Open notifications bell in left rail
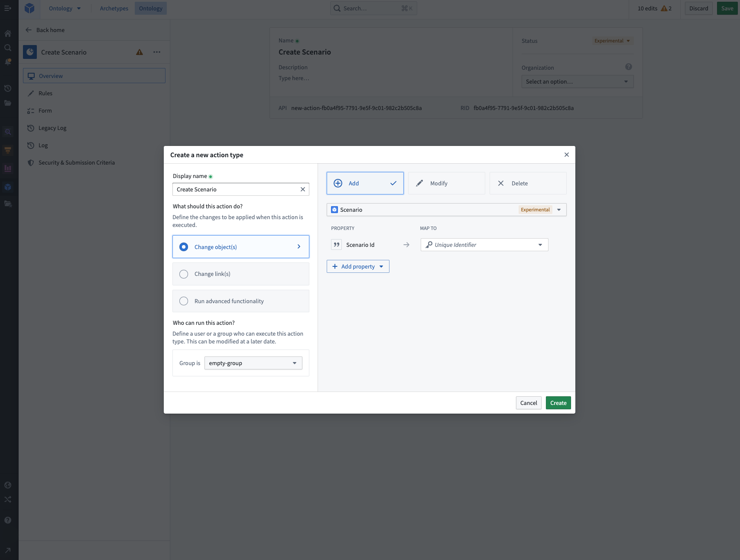740x560 pixels. tap(8, 62)
